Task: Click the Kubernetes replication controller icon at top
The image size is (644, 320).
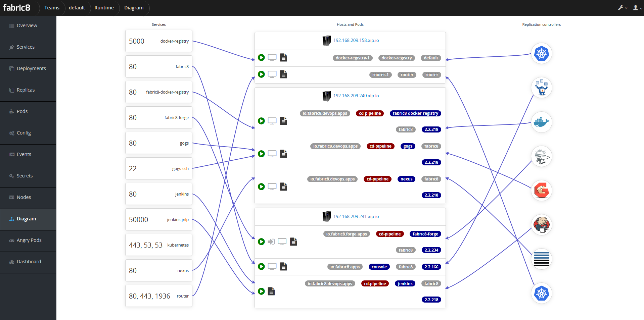Action: 541,54
